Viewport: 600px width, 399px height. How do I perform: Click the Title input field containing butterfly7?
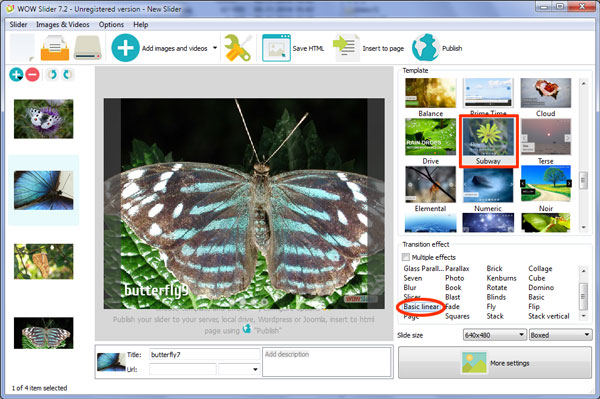pyautogui.click(x=204, y=355)
